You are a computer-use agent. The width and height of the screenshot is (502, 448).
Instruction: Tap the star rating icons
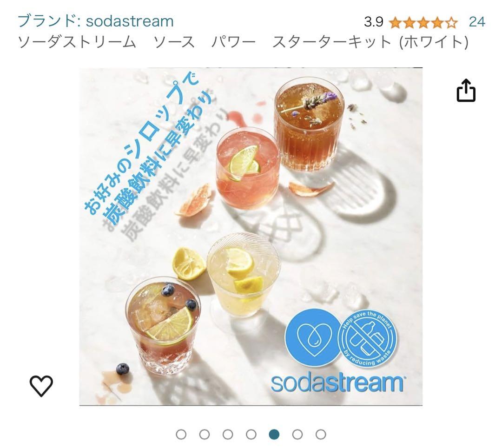[423, 23]
